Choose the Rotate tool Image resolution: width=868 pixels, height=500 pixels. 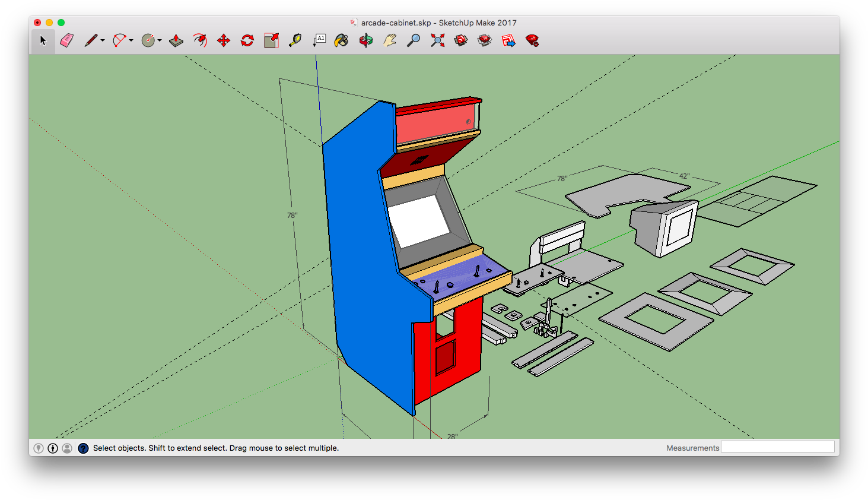click(x=247, y=40)
